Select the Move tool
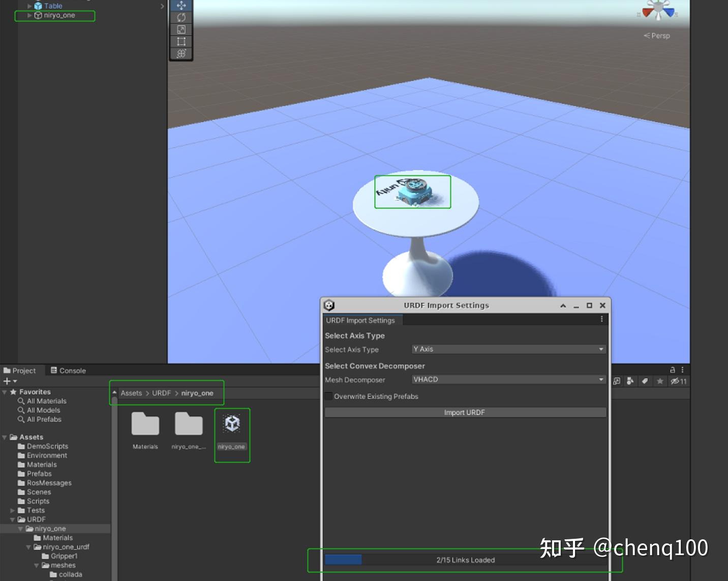This screenshot has height=581, width=728. [181, 5]
